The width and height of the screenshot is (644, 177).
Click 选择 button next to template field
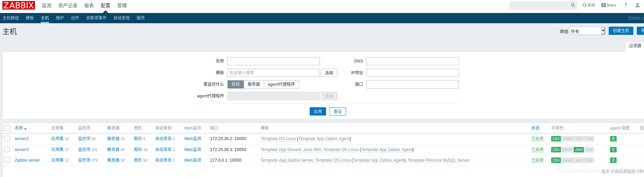coord(329,73)
